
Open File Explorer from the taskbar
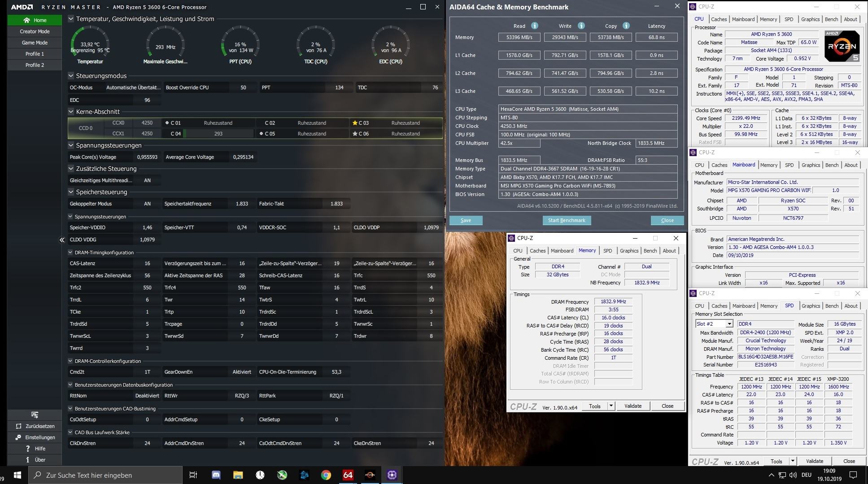click(238, 475)
